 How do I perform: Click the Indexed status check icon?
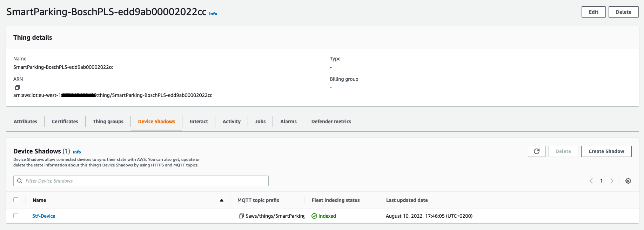click(314, 216)
